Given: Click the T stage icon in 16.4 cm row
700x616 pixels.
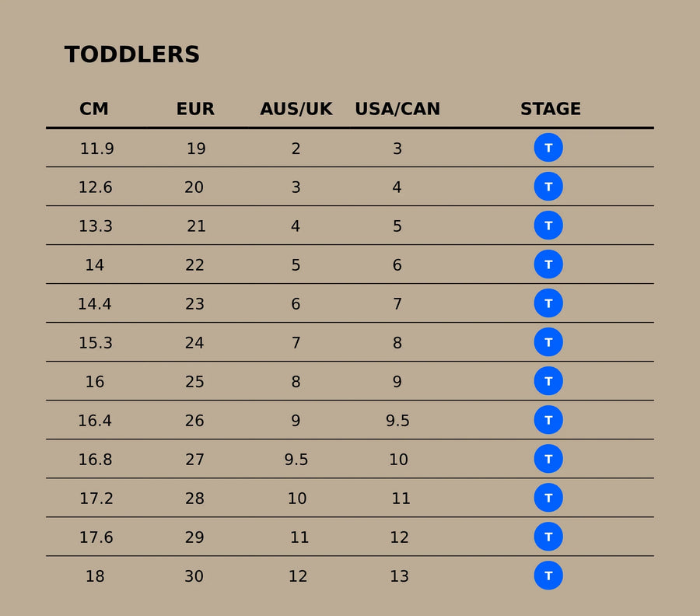Looking at the screenshot, I should pyautogui.click(x=548, y=420).
